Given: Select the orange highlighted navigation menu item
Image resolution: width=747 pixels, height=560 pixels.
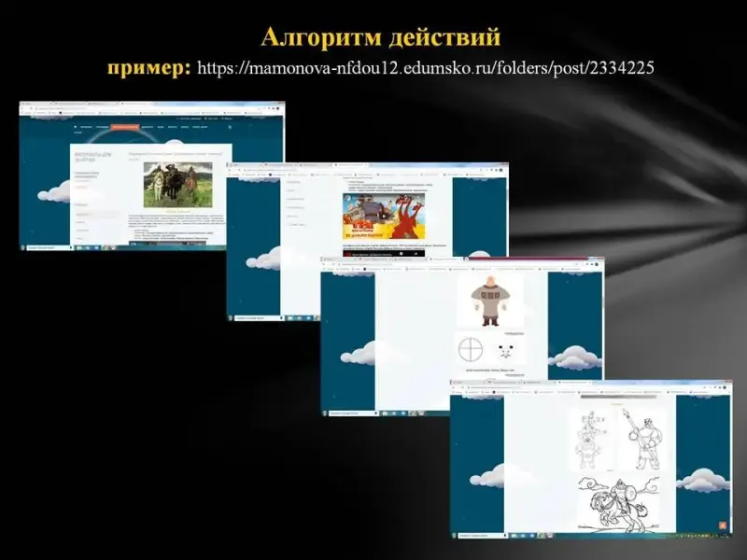Looking at the screenshot, I should tap(124, 126).
